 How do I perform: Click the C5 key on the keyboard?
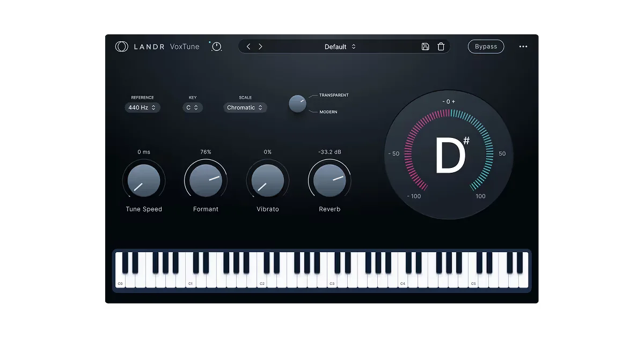473,279
